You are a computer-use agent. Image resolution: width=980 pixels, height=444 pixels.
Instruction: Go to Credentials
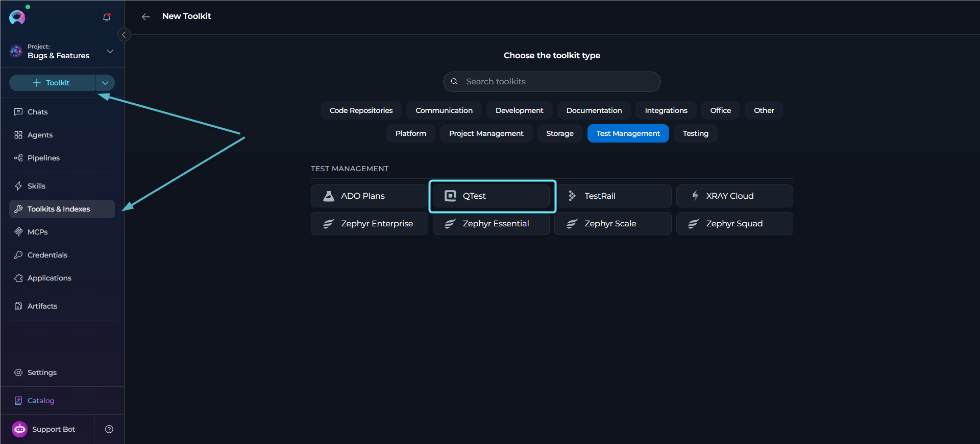pos(62,255)
